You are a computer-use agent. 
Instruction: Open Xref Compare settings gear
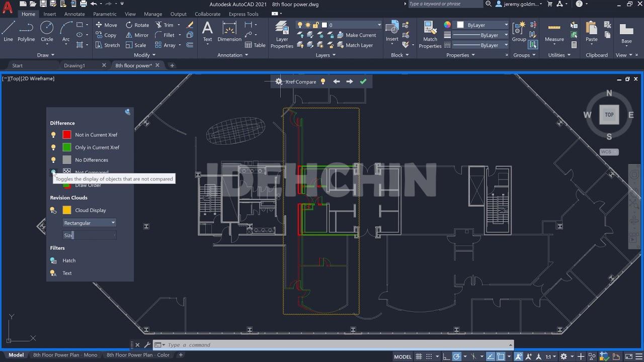[279, 81]
